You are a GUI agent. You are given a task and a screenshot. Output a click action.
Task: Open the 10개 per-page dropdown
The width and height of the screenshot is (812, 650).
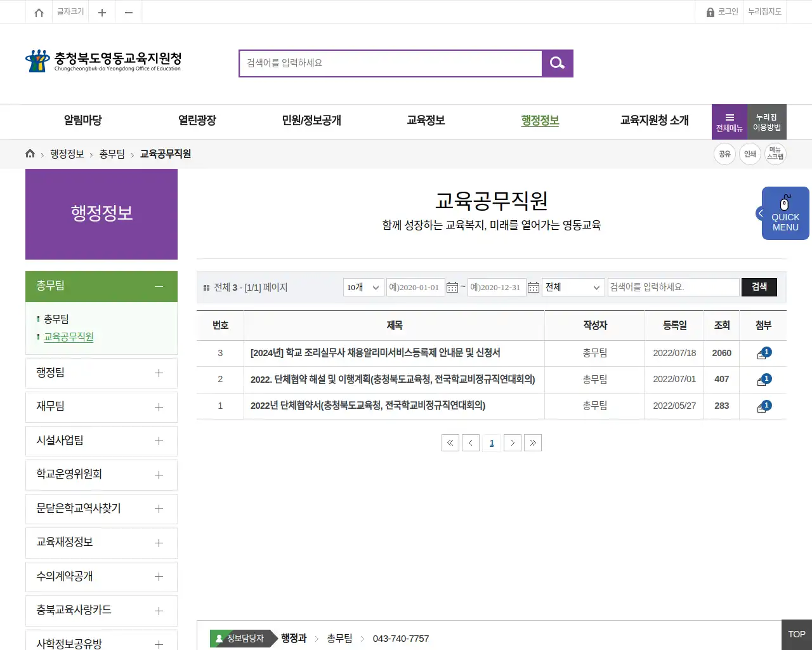363,288
